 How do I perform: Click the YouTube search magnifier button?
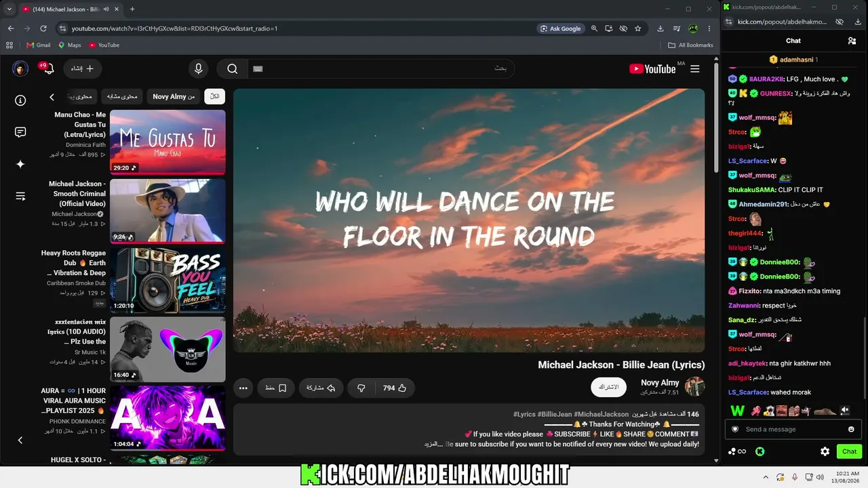coord(232,68)
